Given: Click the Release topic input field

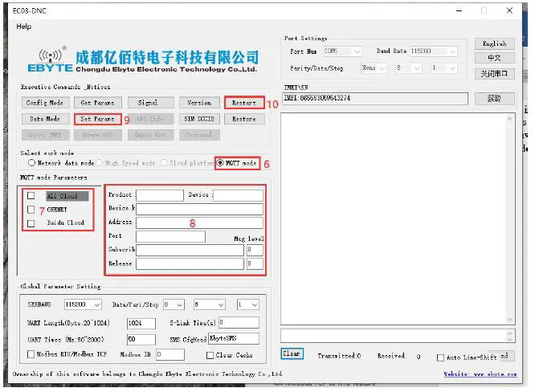Looking at the screenshot, I should (x=190, y=263).
